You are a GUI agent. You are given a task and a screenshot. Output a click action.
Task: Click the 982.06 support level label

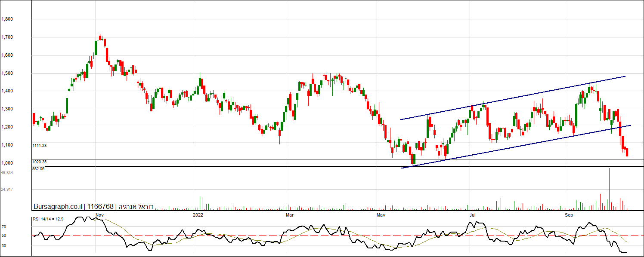[38, 169]
